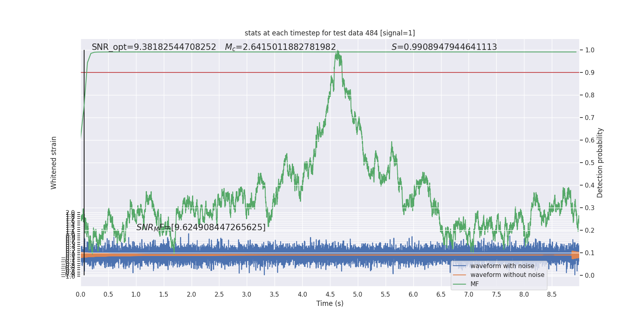Click the x-axis tick label 2.5
644x322 pixels.
coord(219,295)
